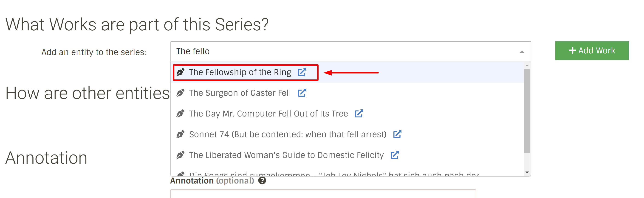
Task: Pick The Liberated Woman's Guide to Domestic Felicity
Action: point(347,155)
